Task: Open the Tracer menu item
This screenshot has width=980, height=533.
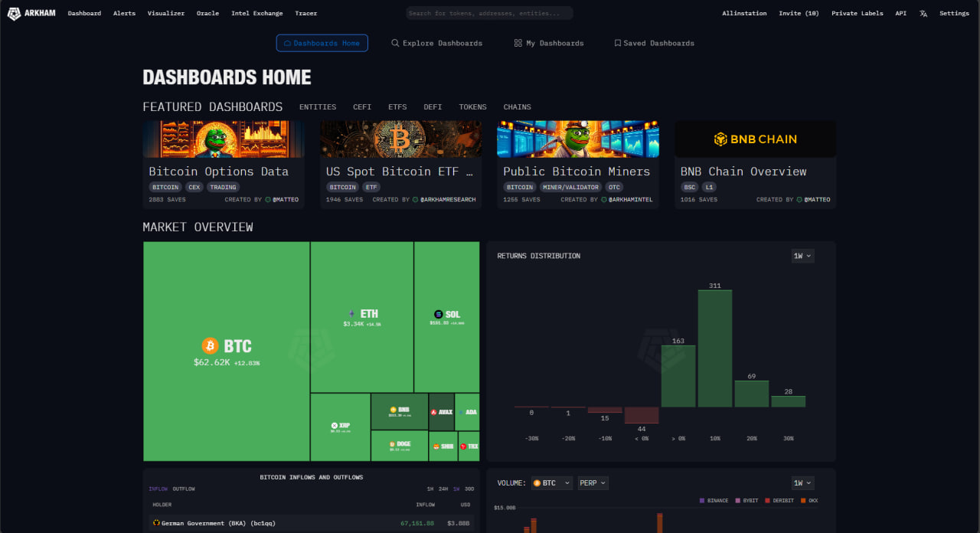Action: pyautogui.click(x=305, y=13)
